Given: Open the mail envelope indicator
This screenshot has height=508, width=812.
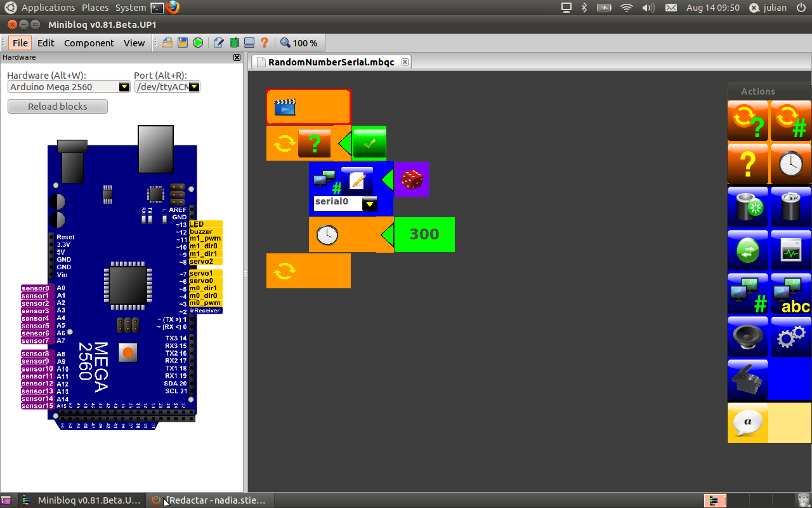Looking at the screenshot, I should [x=671, y=8].
